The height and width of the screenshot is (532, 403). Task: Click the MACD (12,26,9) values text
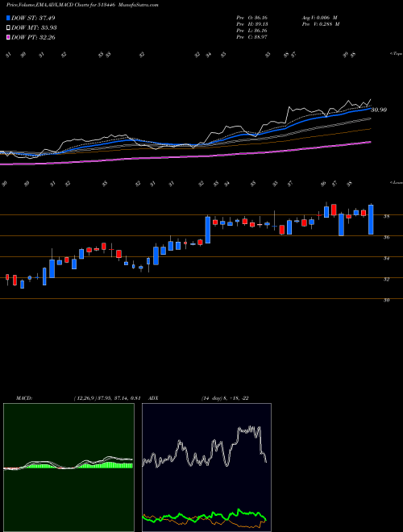pos(106,398)
